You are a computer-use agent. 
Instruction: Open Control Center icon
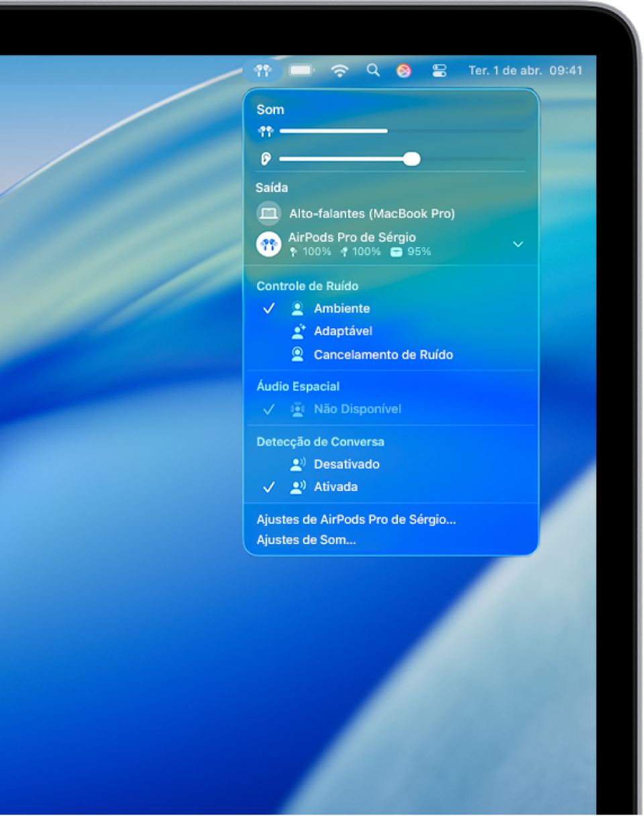(x=439, y=70)
